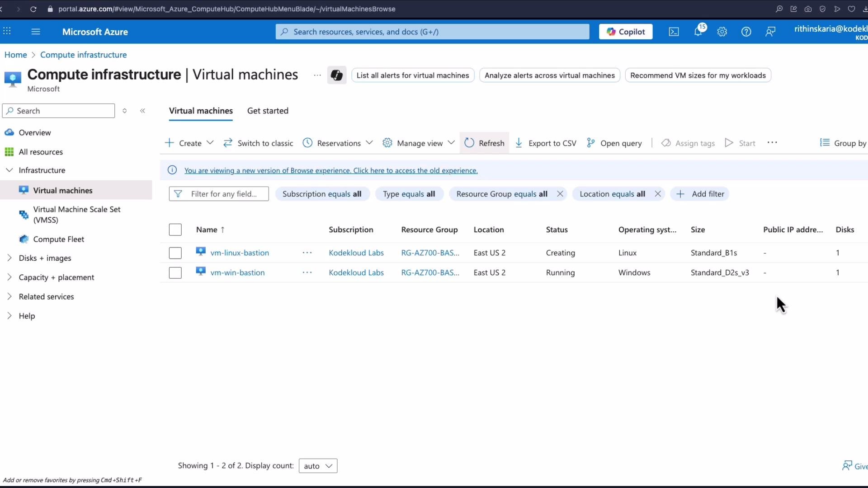868x488 pixels.
Task: Expand the Capacity + placement section
Action: [9, 277]
